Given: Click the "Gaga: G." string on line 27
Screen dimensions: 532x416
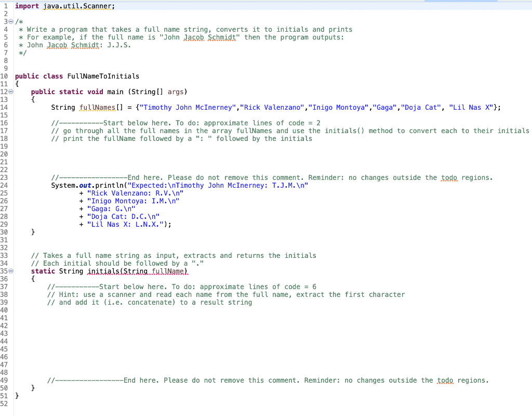Looking at the screenshot, I should tap(111, 209).
